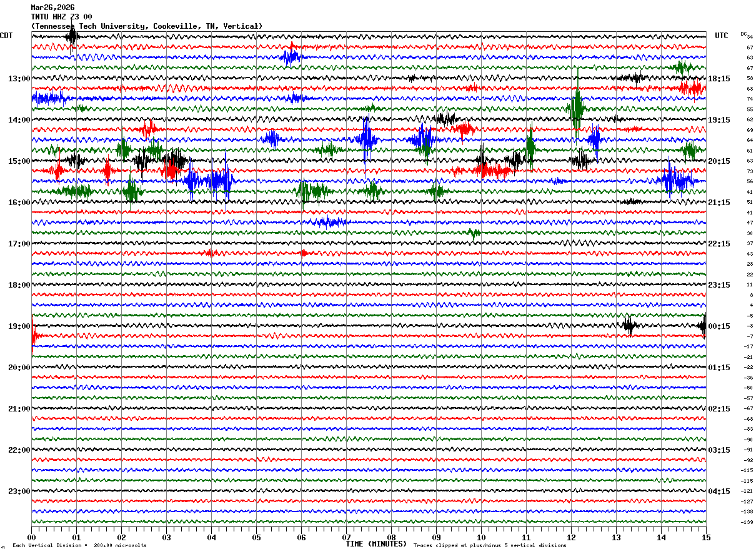Image resolution: width=756 pixels, height=554 pixels.
Task: Click the Traces clipped footnote text
Action: click(x=490, y=546)
